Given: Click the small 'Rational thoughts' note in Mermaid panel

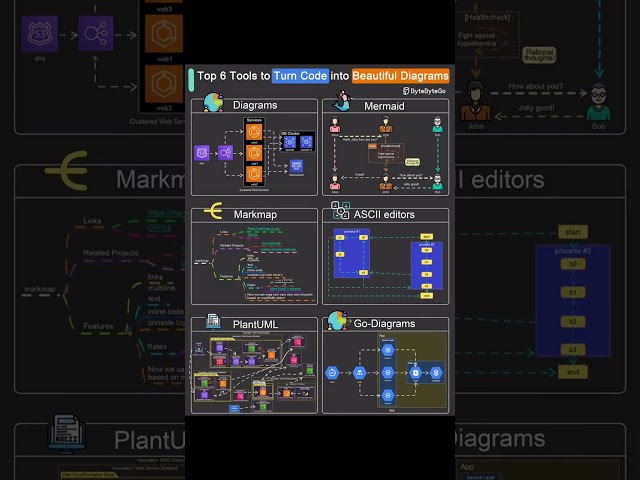Looking at the screenshot, I should point(412,162).
